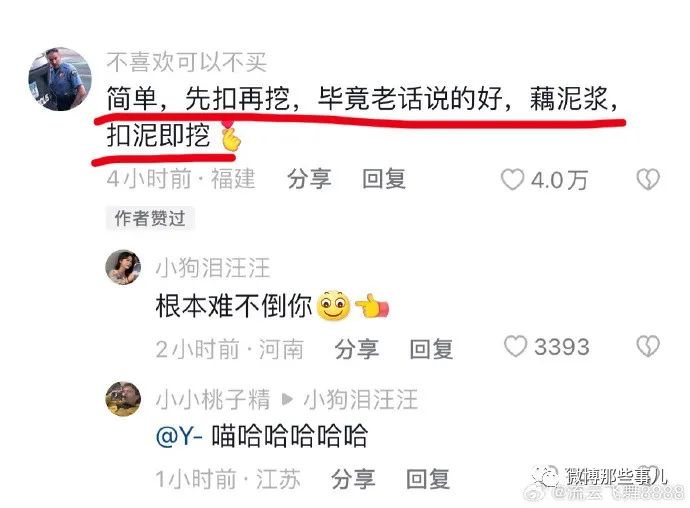Reply to the 江苏 comment by 小小桃子精
The image size is (690, 508).
pyautogui.click(x=428, y=479)
